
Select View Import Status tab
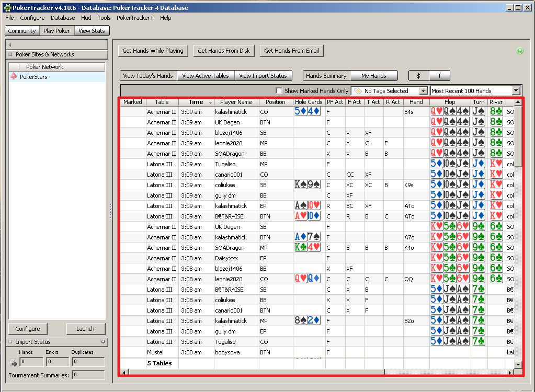pyautogui.click(x=263, y=76)
